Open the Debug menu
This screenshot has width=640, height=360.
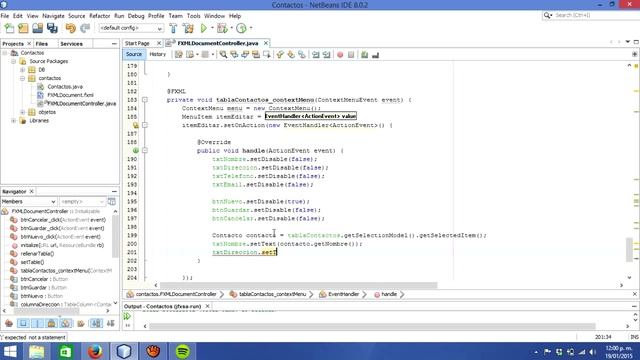[136, 16]
